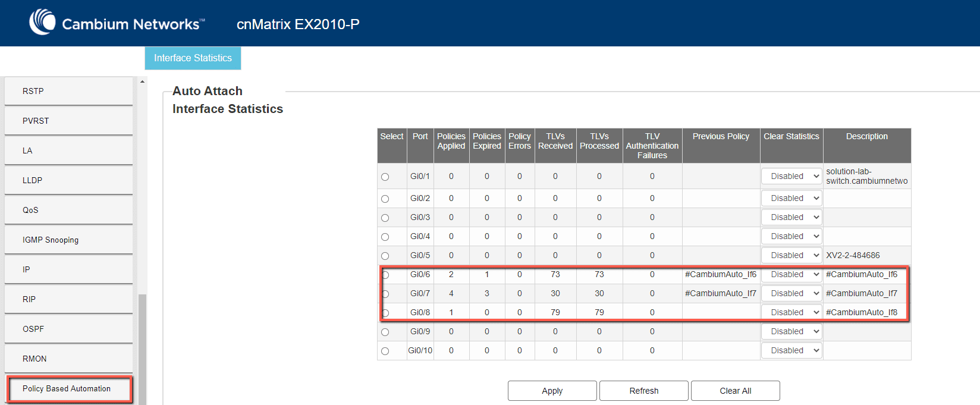This screenshot has width=980, height=405.
Task: Select the radio button for port Gi0/2
Action: [x=385, y=199]
